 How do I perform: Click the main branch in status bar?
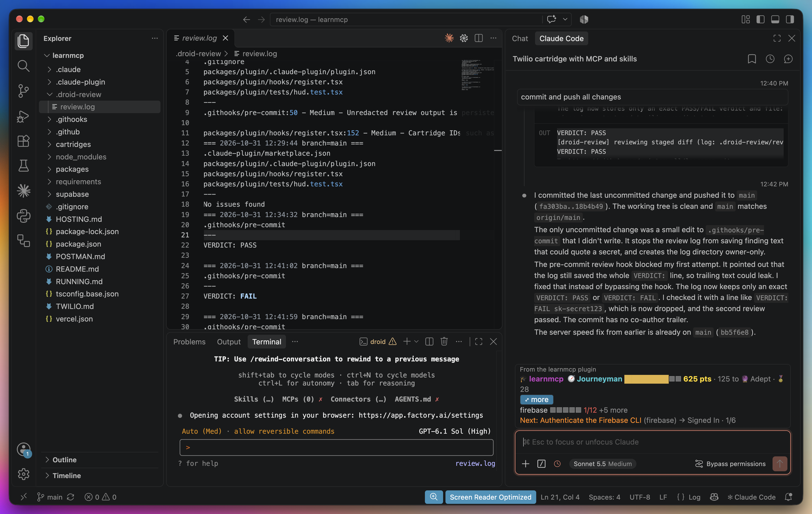(50, 497)
